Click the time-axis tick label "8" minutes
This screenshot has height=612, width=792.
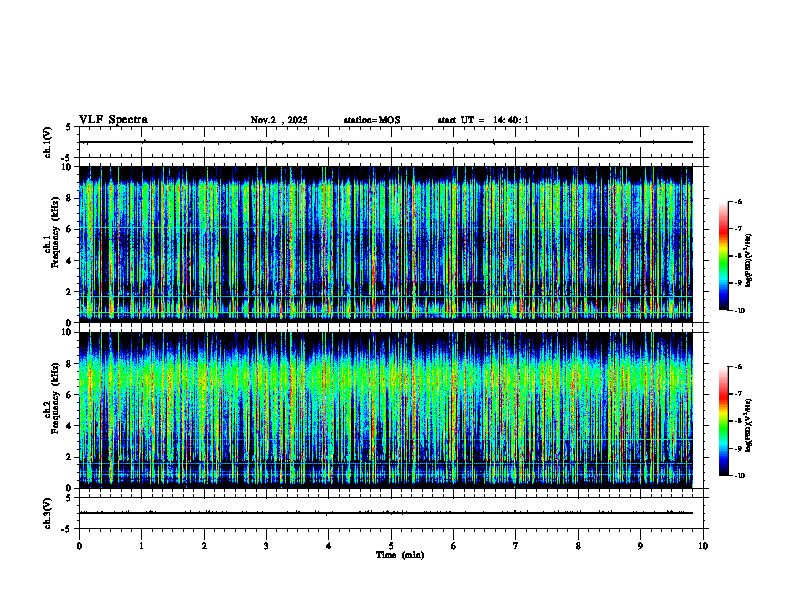click(x=578, y=546)
